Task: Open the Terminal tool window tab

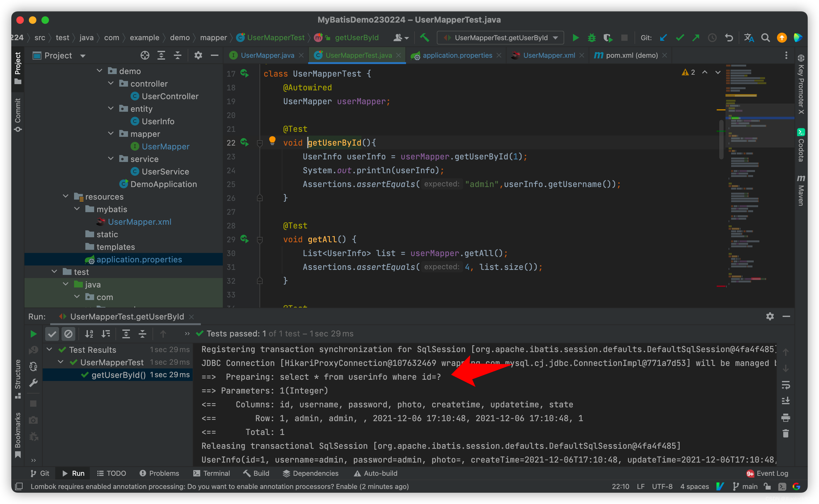Action: coord(211,473)
